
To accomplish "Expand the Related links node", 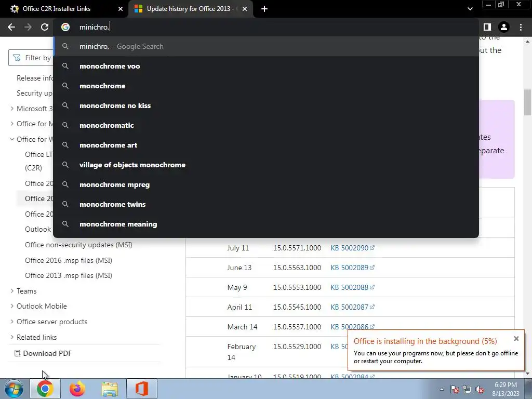I will [12, 337].
